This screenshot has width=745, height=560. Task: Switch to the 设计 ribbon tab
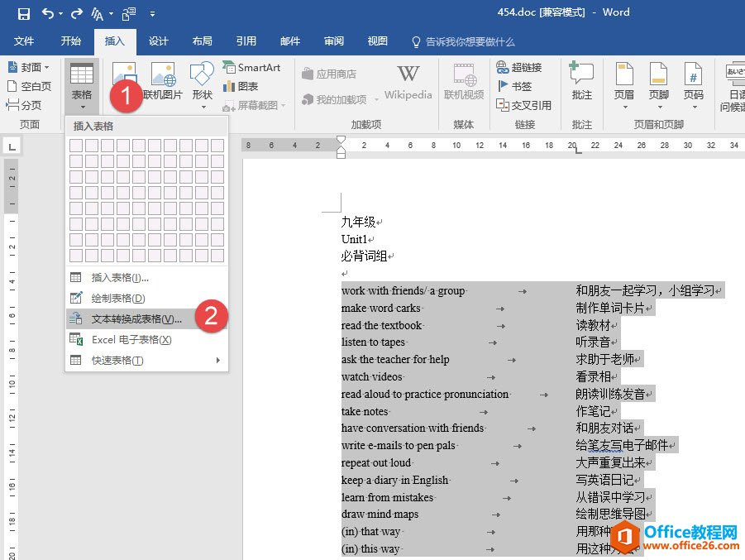click(x=158, y=41)
